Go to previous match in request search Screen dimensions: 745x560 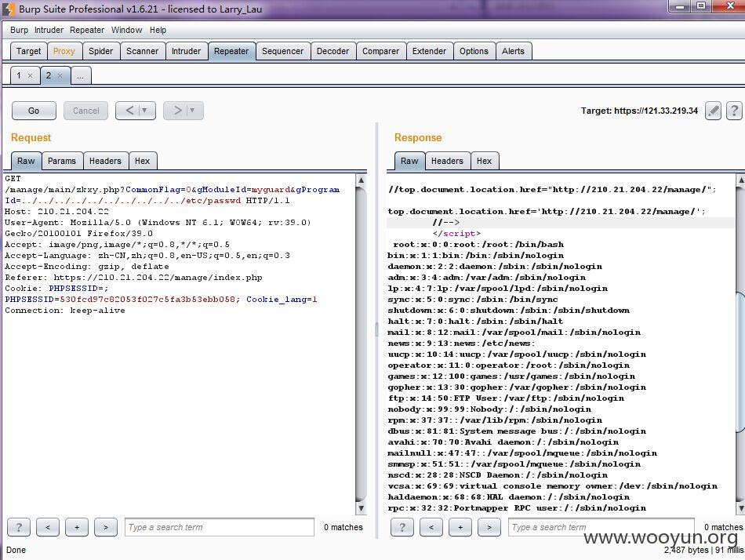click(x=48, y=527)
